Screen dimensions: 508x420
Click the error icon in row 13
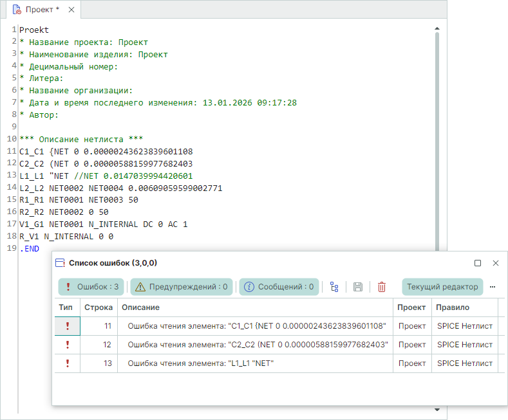[67, 363]
